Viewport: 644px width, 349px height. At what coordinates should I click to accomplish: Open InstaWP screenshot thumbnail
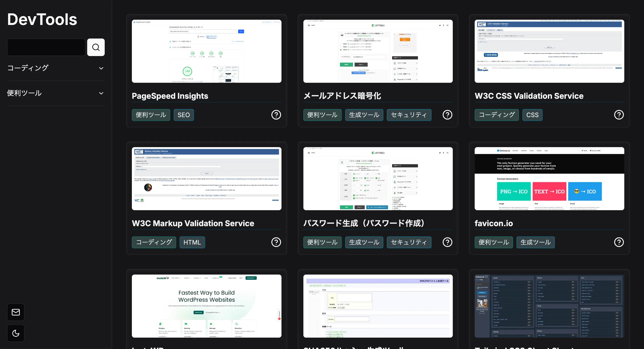coord(207,306)
